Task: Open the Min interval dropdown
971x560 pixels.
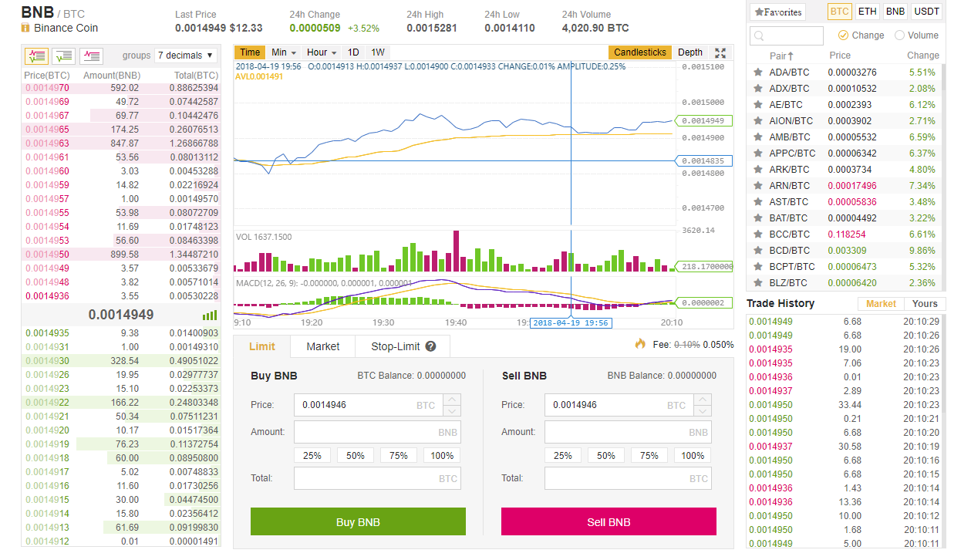Action: click(x=283, y=52)
